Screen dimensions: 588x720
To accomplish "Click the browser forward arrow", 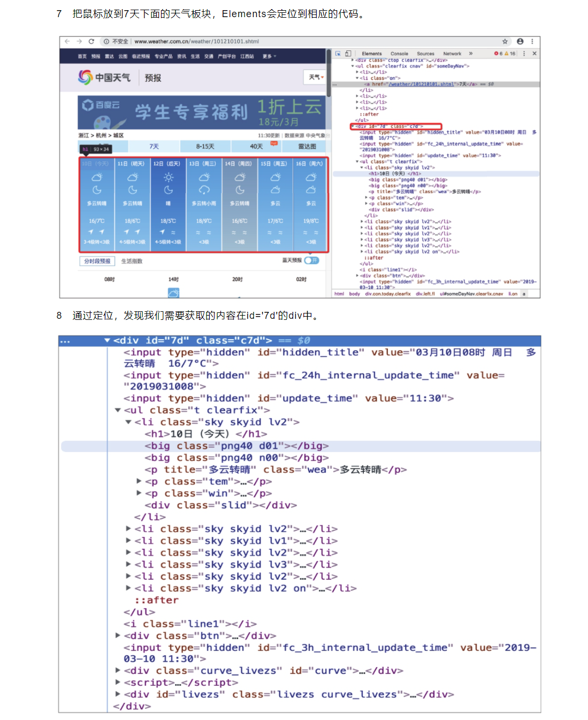I will tap(79, 41).
